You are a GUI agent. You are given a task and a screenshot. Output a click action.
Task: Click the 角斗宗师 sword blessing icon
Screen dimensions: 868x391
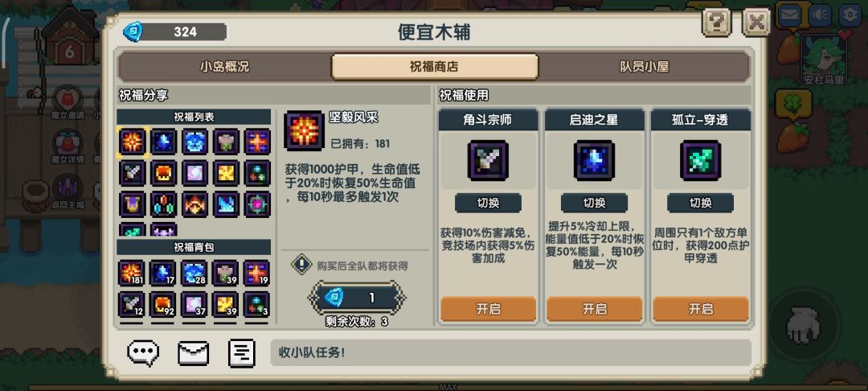coord(488,161)
